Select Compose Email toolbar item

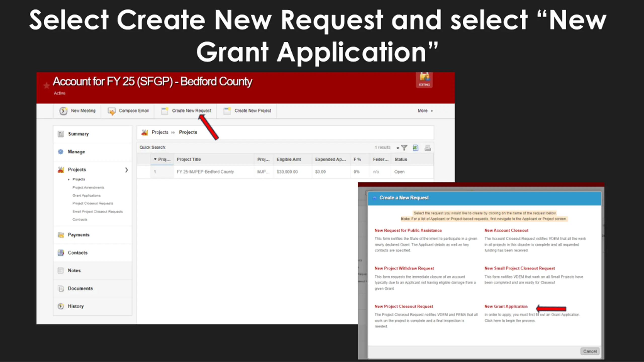click(128, 111)
